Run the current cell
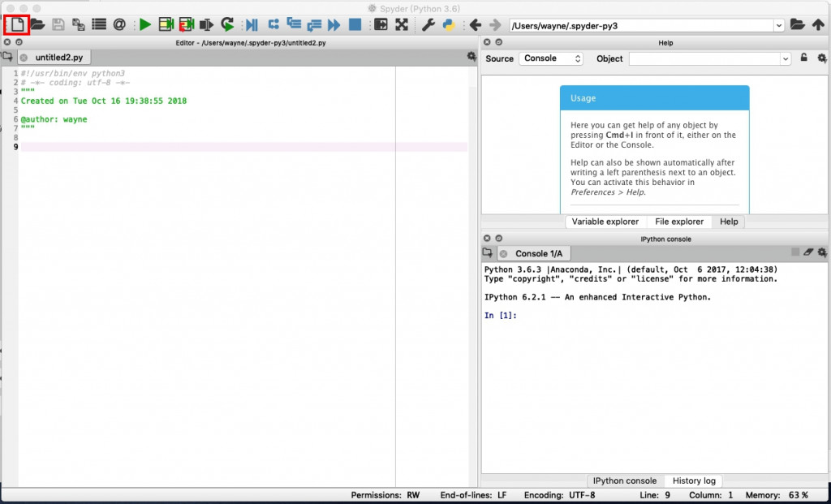The width and height of the screenshot is (831, 504). point(166,24)
